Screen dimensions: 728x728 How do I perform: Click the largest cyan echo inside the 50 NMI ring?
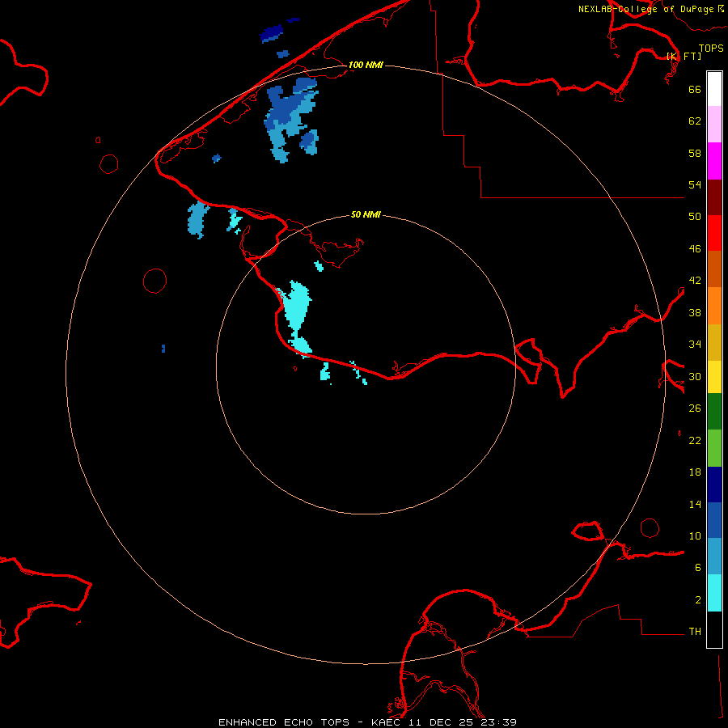tap(298, 304)
